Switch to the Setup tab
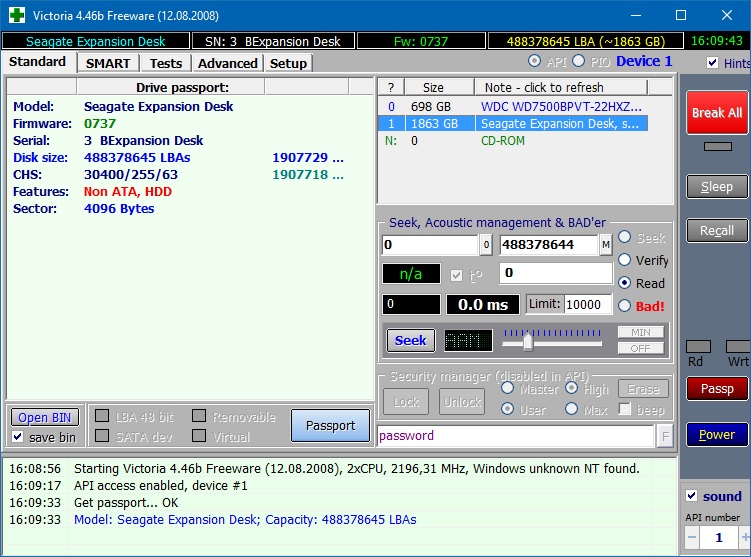 click(x=288, y=63)
